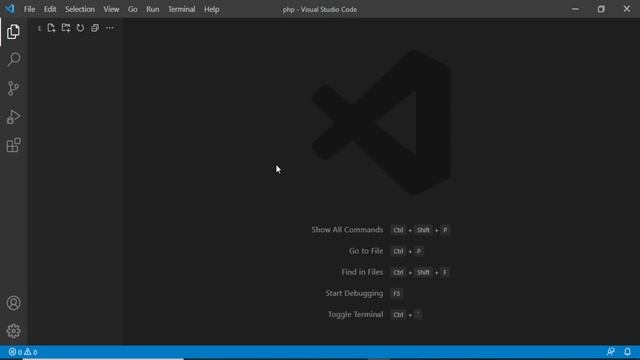
Task: Create a new folder in Explorer
Action: coord(66,28)
